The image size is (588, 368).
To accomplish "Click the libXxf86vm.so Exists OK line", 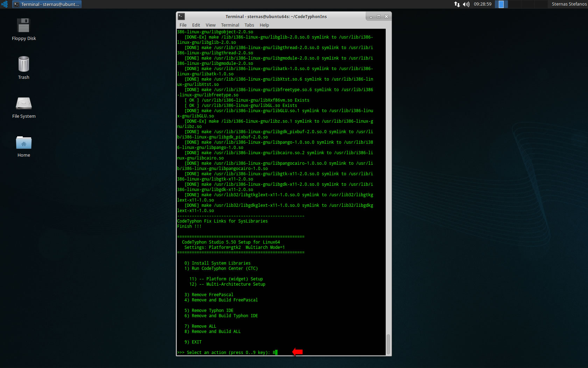I will click(x=247, y=100).
